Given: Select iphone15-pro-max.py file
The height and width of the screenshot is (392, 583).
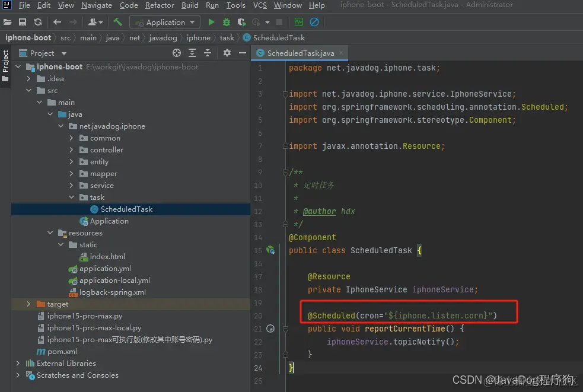Looking at the screenshot, I should click(x=80, y=315).
